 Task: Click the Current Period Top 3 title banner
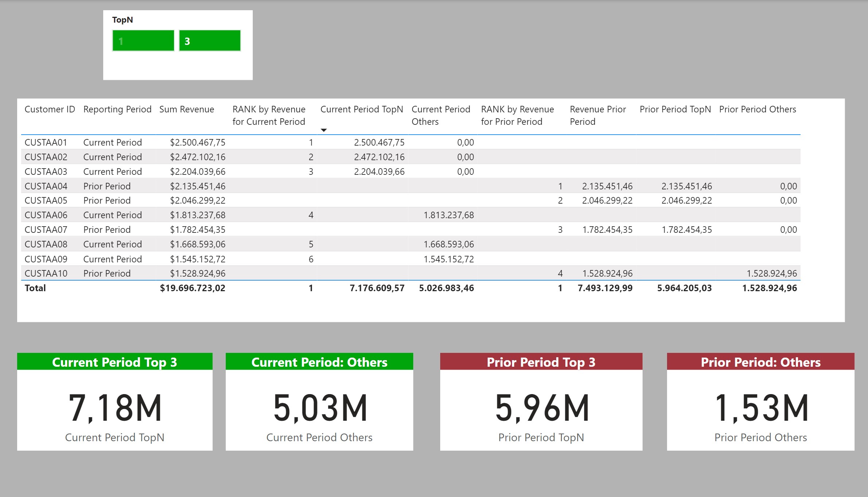coord(115,362)
